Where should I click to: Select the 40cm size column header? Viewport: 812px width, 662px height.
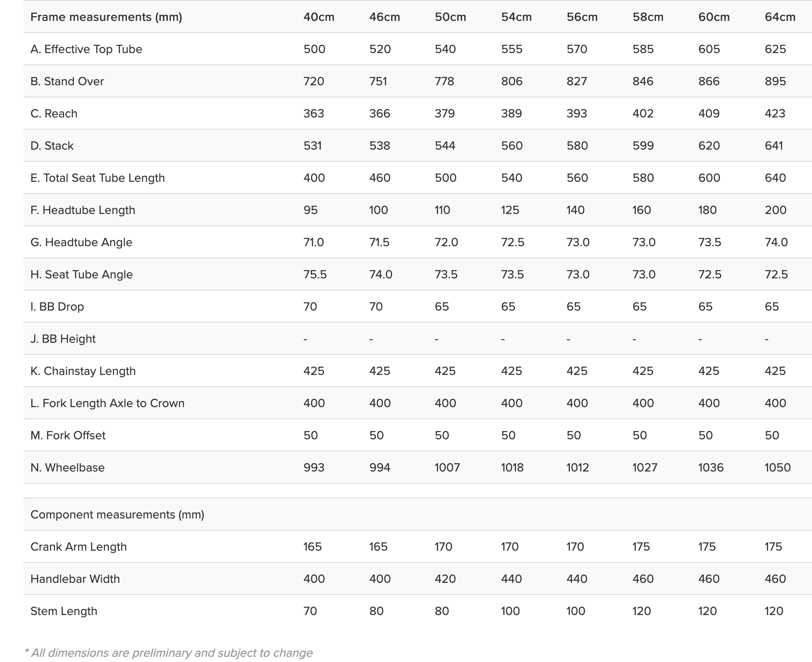click(319, 17)
